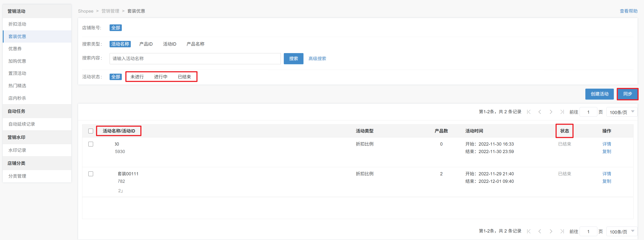The height and width of the screenshot is (240, 644).
Task: Filter by 进行中 activity status
Action: (x=161, y=77)
